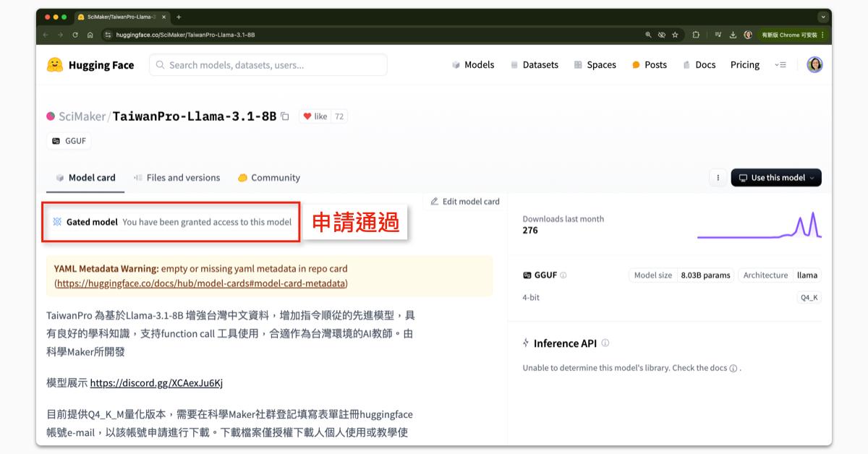Go forward using browser forward arrow
868x454 pixels.
(60, 35)
